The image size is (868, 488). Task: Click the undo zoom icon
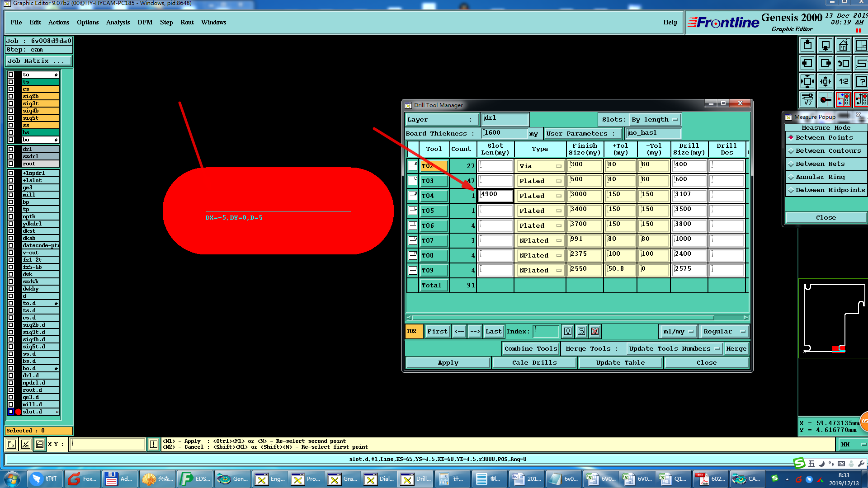(843, 64)
